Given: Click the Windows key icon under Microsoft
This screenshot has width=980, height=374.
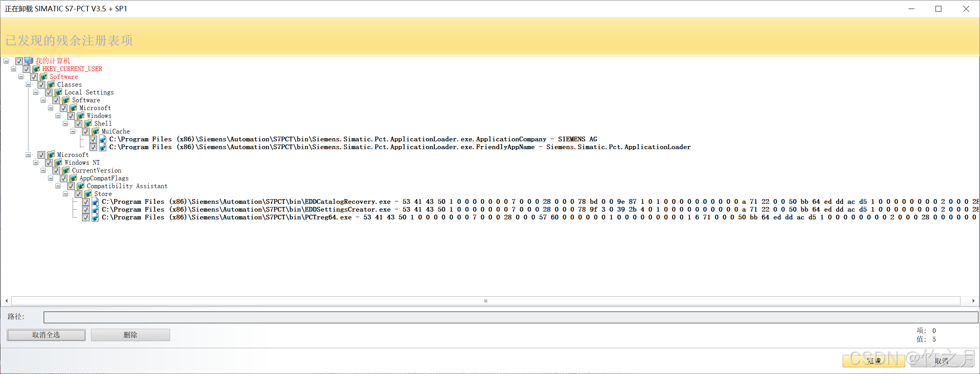Looking at the screenshot, I should tap(80, 116).
